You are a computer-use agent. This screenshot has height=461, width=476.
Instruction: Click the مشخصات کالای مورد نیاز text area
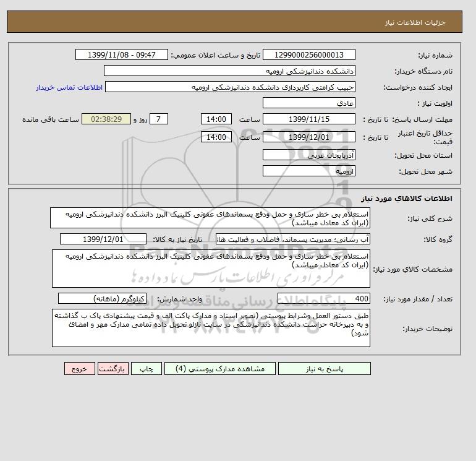coord(211,269)
